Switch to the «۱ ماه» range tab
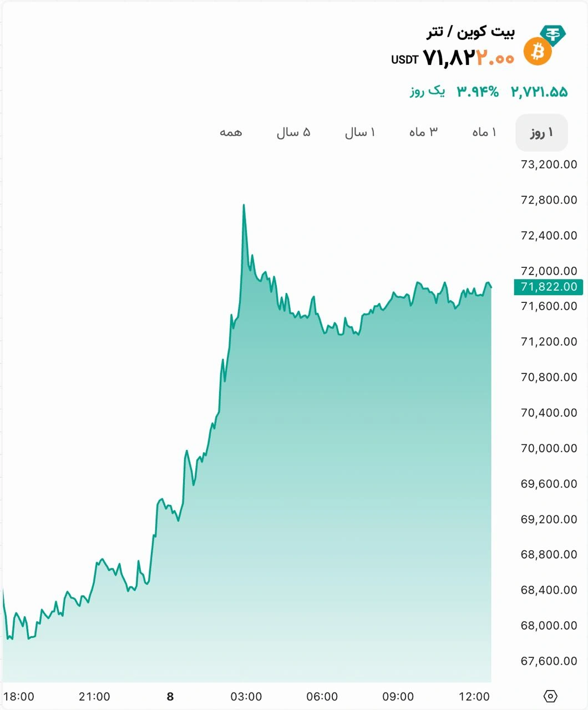588x710 pixels. tap(484, 133)
